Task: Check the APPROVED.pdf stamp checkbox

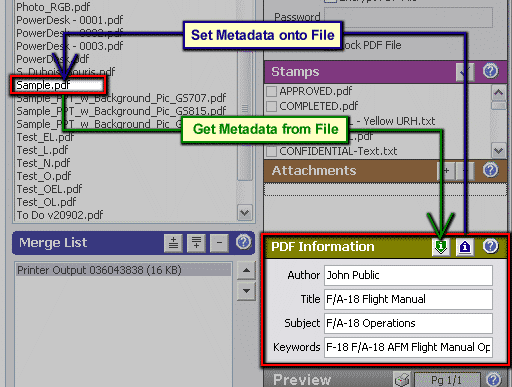Action: (x=271, y=91)
